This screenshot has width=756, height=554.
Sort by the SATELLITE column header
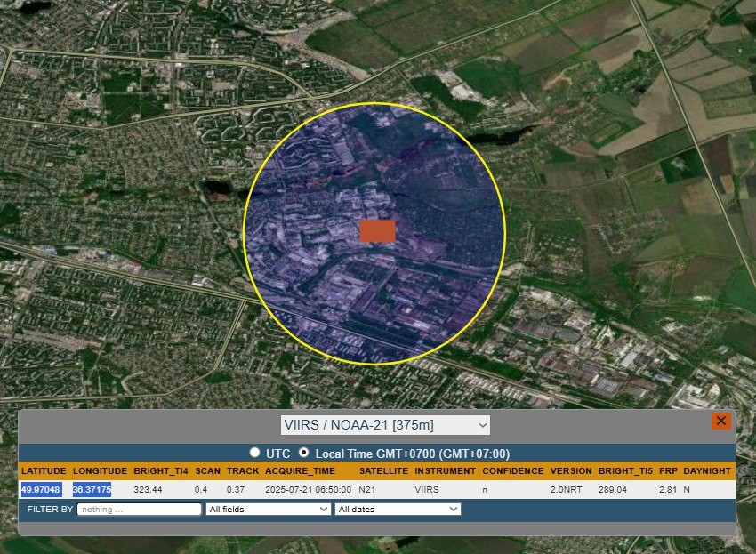384,471
